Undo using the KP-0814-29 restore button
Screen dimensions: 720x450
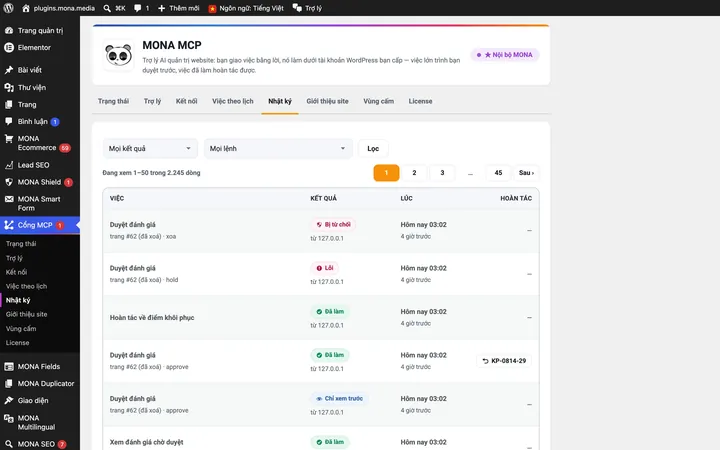tap(504, 361)
